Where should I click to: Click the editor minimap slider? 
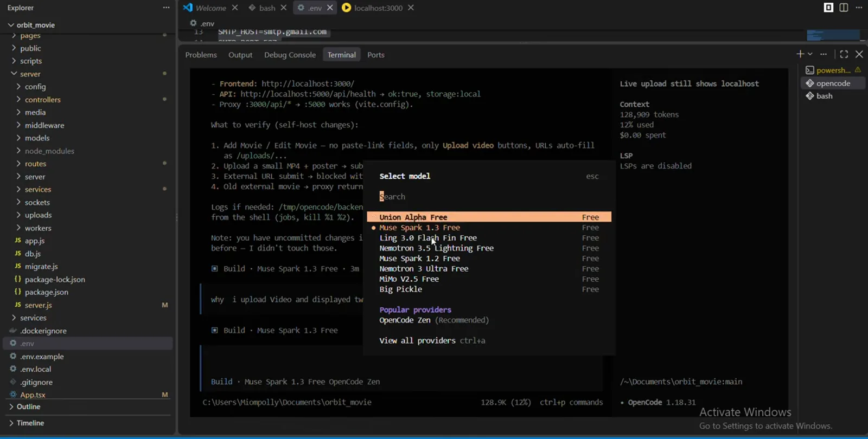833,35
